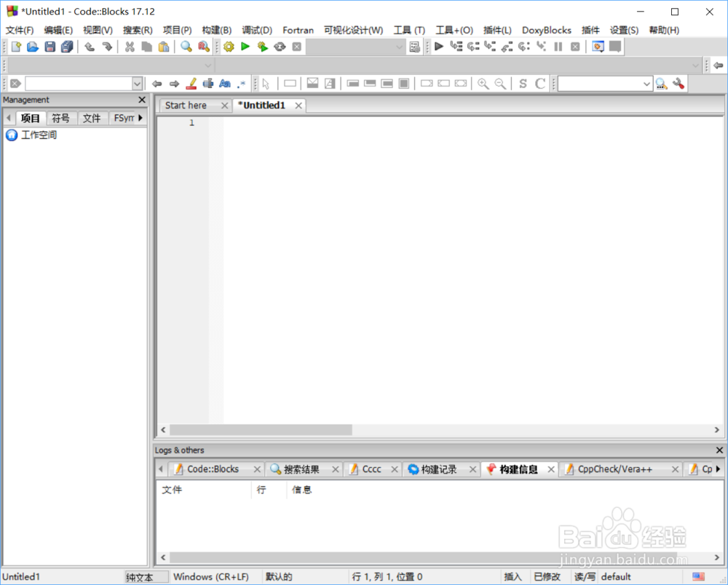Save the file with the floppy icon

coord(50,47)
